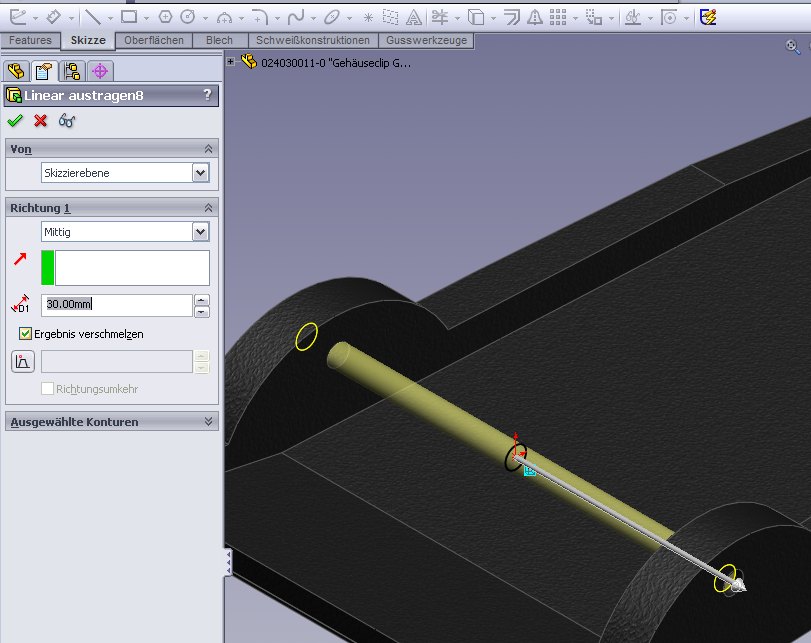Click the panel collapse splitter handle
811x643 pixels.
click(x=228, y=562)
